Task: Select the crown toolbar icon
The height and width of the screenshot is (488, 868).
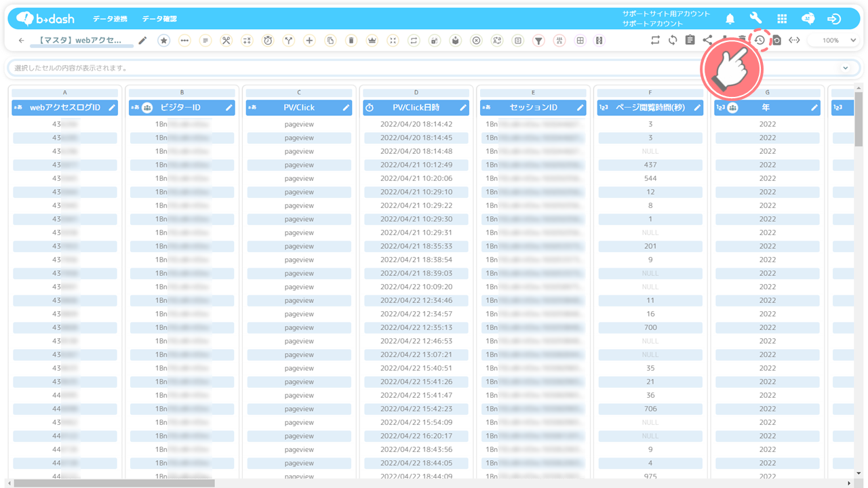Action: click(372, 41)
